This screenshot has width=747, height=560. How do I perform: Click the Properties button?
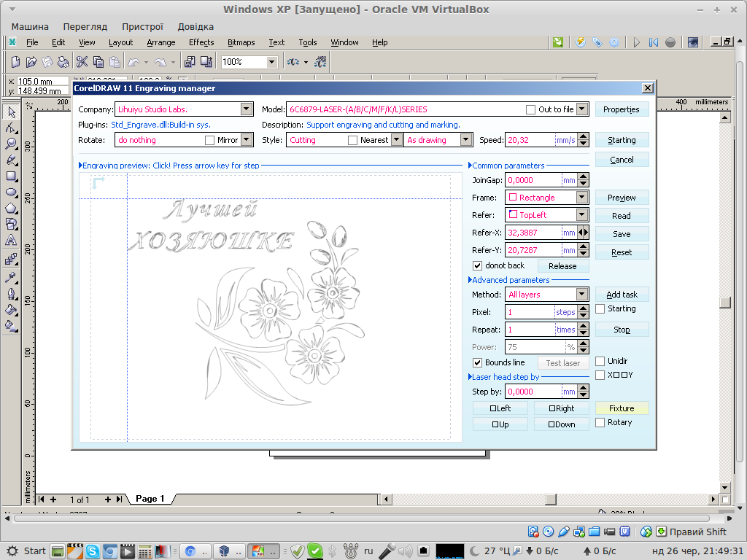(622, 109)
